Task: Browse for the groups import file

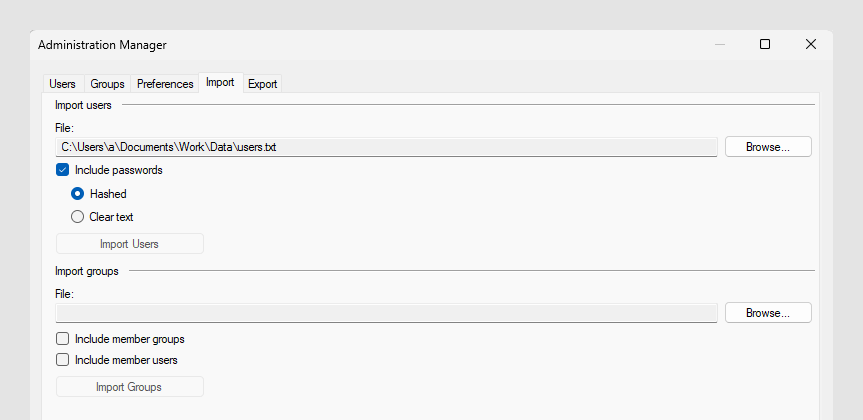Action: click(767, 313)
